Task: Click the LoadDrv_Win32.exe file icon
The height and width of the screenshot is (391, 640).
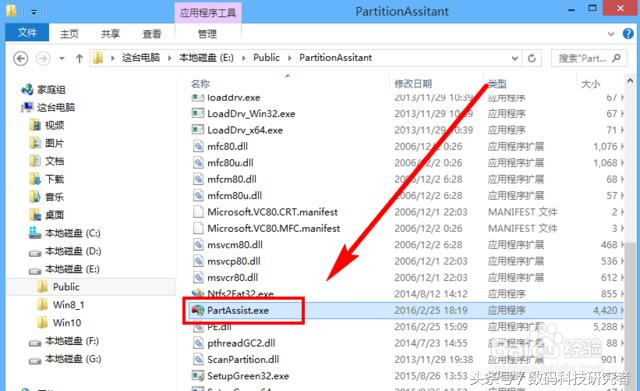Action: tap(198, 113)
